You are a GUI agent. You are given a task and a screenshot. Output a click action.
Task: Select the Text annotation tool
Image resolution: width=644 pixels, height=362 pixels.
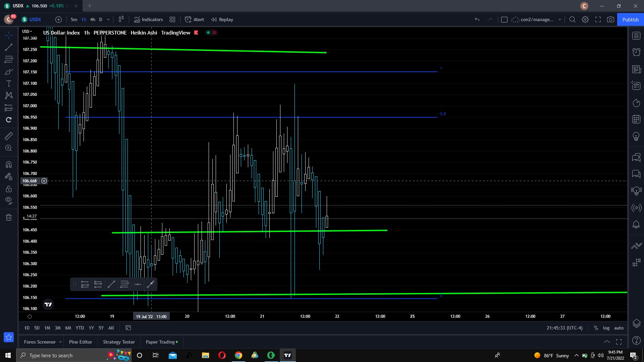pos(9,83)
